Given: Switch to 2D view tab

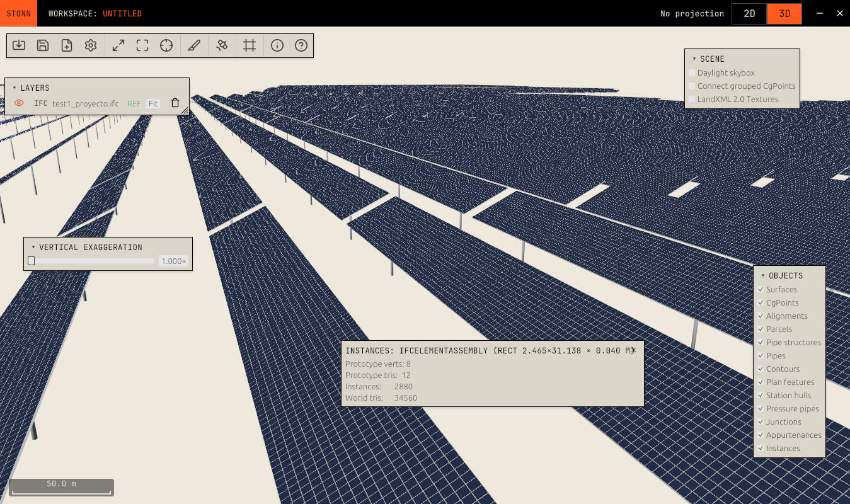Looking at the screenshot, I should pyautogui.click(x=749, y=14).
